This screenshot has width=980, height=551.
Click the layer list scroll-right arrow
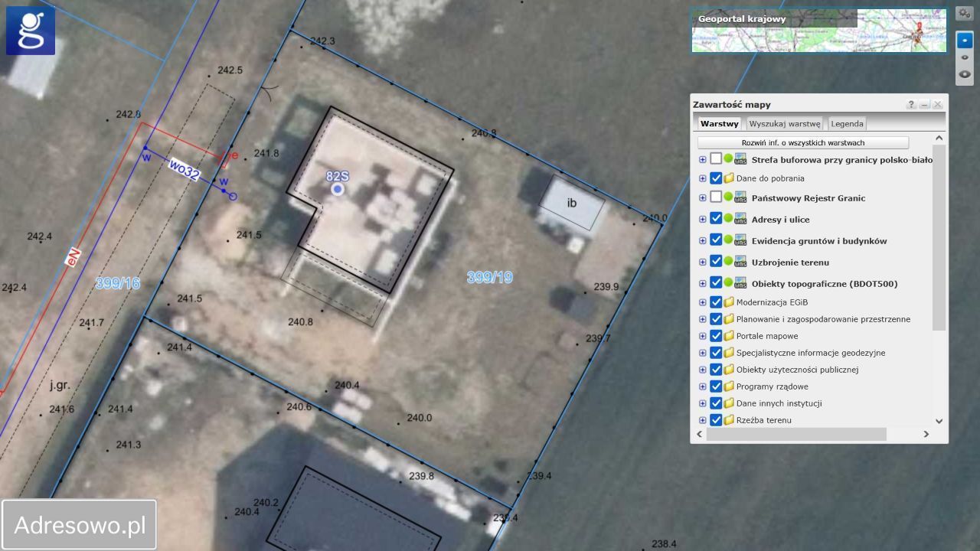tap(926, 434)
